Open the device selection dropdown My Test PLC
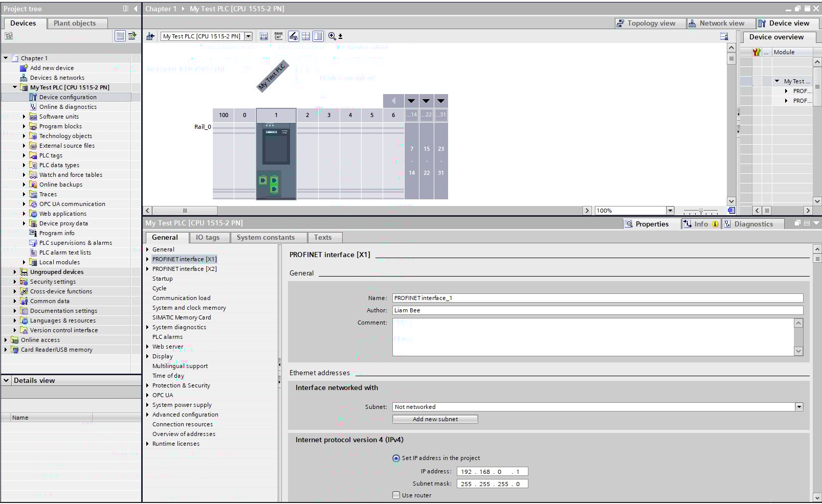 point(248,36)
